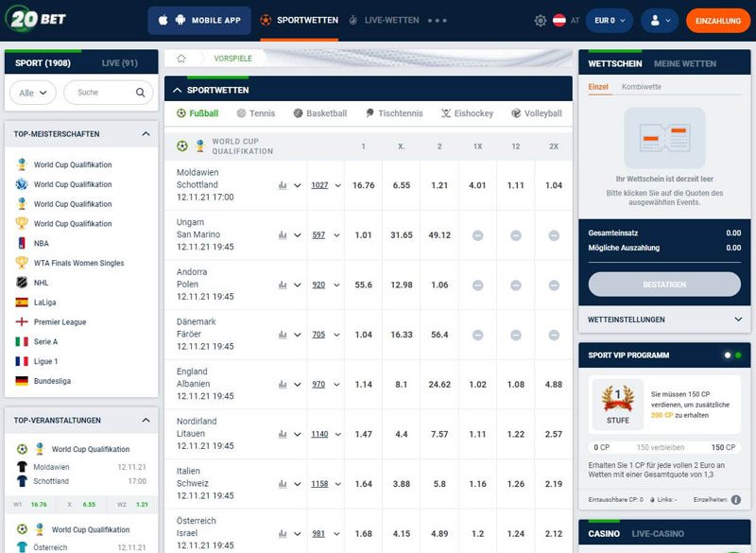The height and width of the screenshot is (553, 756).
Task: Click the NBA league icon in sidebar
Action: click(22, 243)
